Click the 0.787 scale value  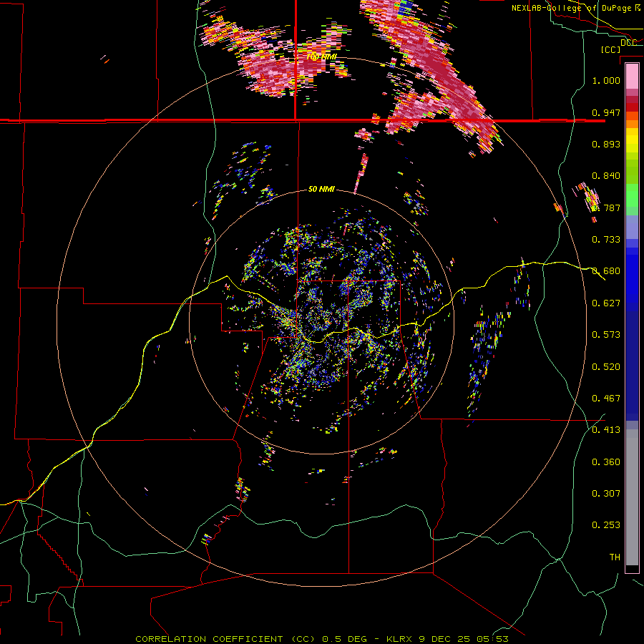click(606, 208)
